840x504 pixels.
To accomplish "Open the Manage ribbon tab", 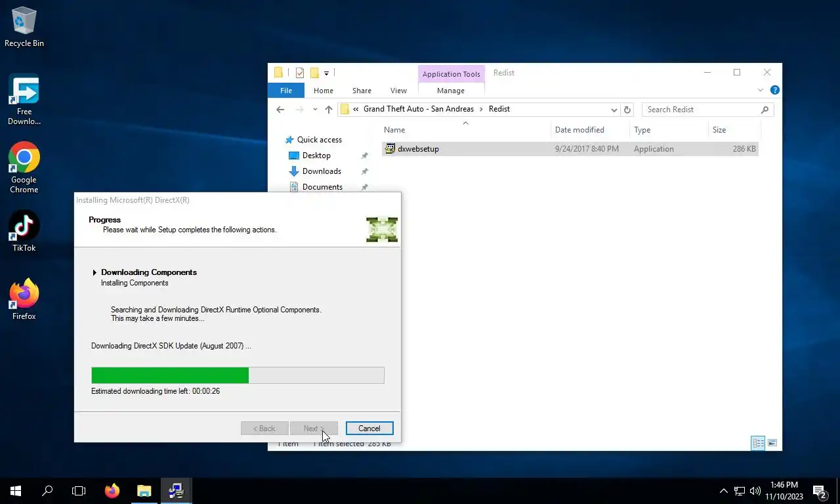I will 451,91.
